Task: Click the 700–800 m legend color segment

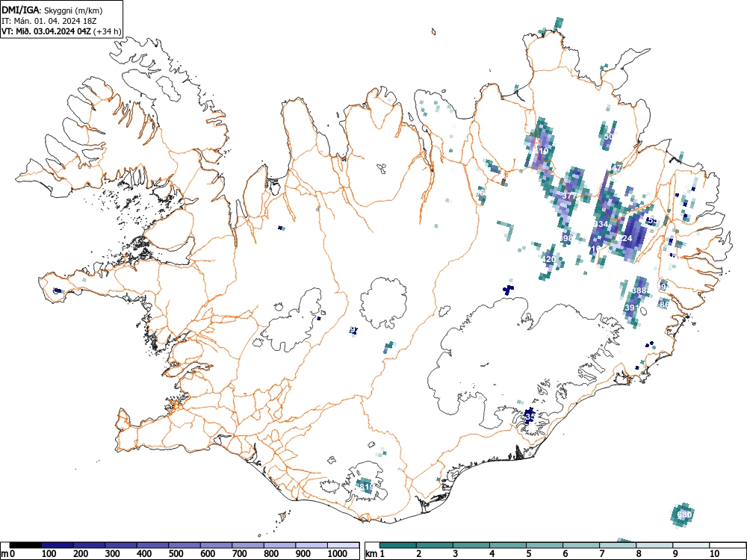Action: pyautogui.click(x=248, y=545)
